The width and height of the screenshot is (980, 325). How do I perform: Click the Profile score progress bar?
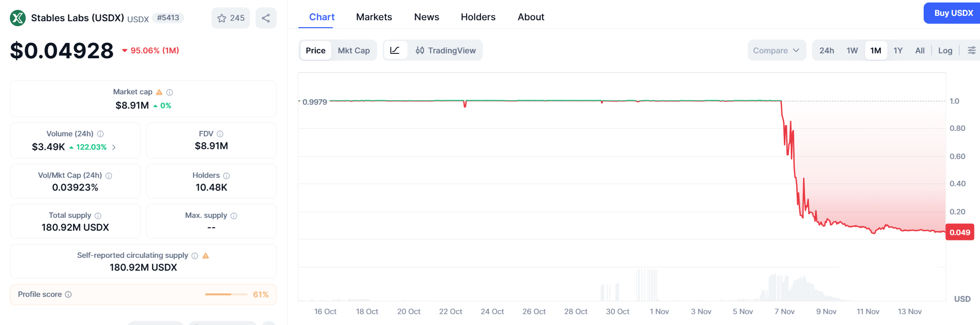[x=226, y=294]
